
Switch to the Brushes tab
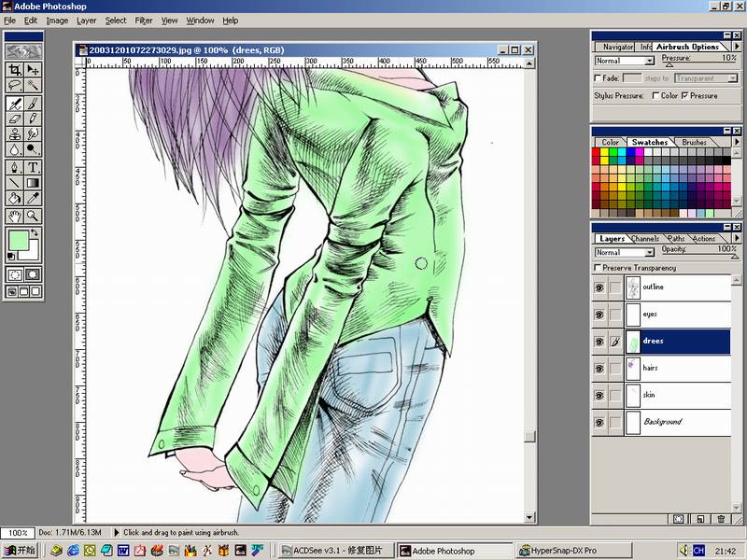(x=694, y=143)
